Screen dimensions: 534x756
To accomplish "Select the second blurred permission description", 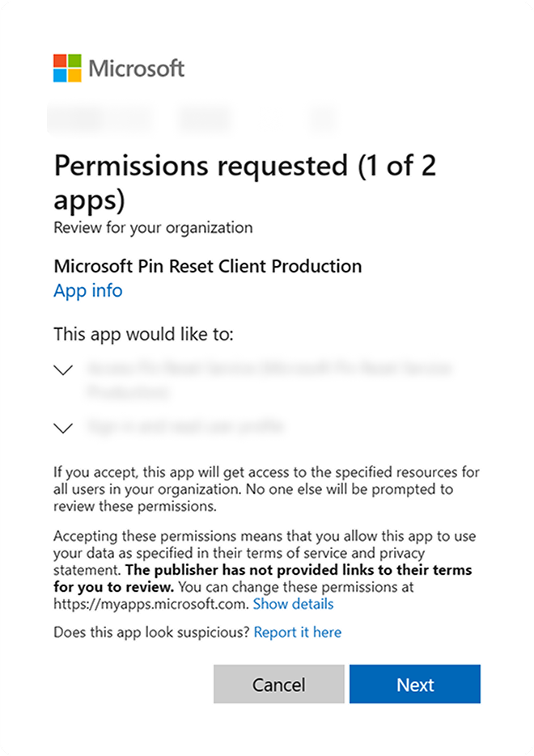I will (x=184, y=426).
